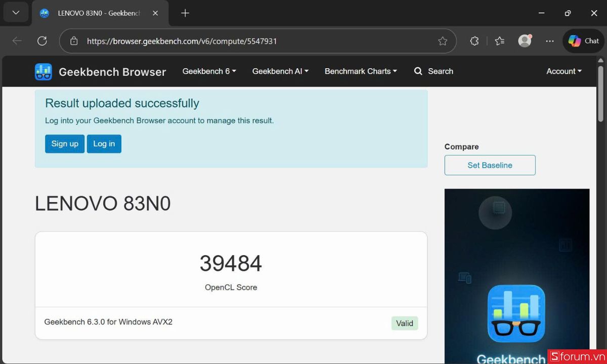Click the Geekbench 6.3.0 for Windows AVX2 text

(108, 322)
